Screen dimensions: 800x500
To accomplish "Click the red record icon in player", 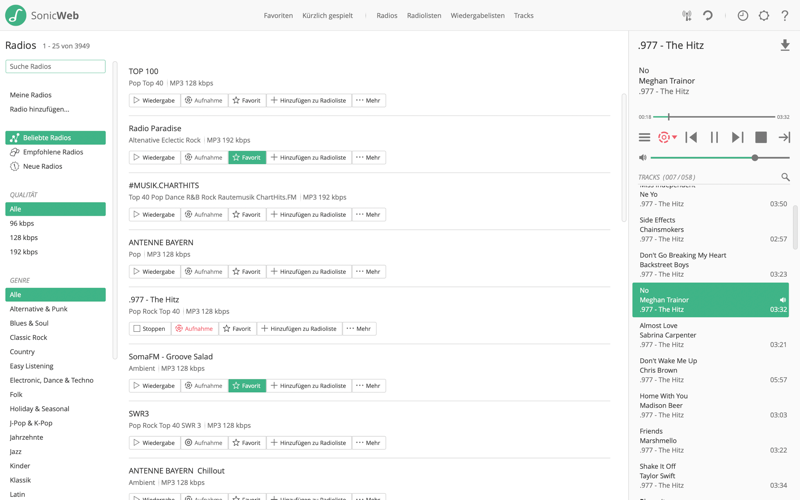I will [x=664, y=137].
